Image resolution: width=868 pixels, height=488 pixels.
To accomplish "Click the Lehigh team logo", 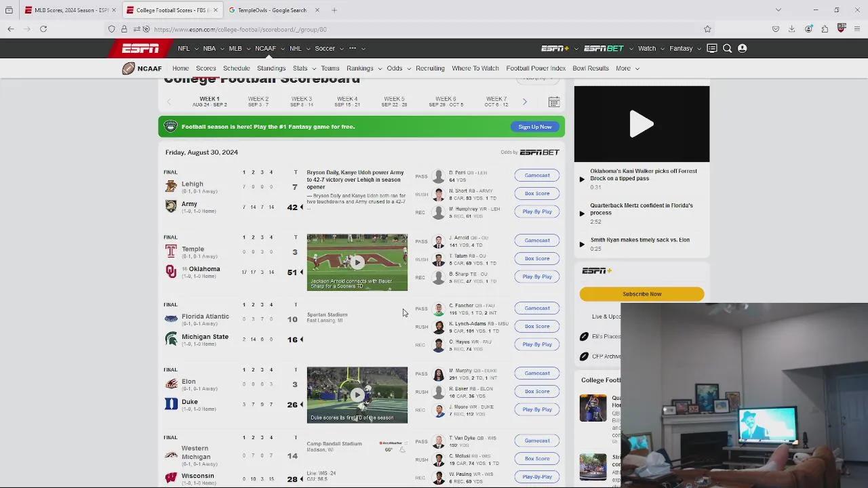I will point(171,186).
